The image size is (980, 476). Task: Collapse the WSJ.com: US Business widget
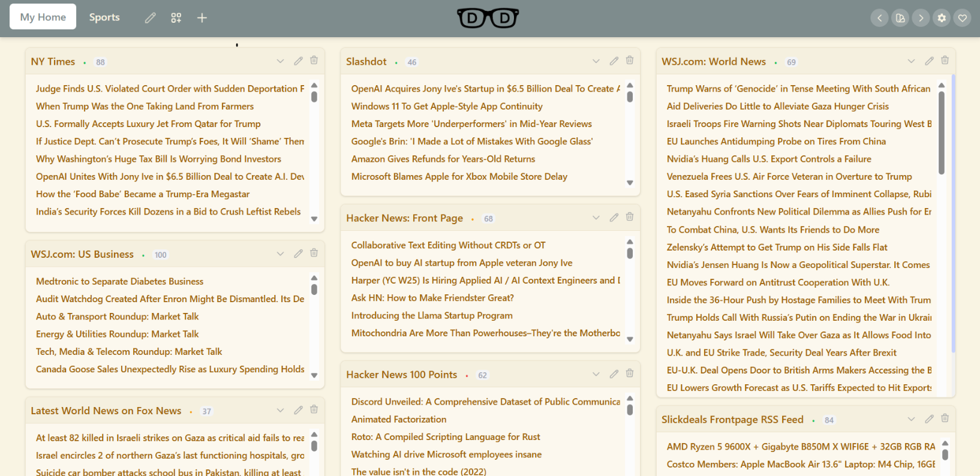point(280,254)
